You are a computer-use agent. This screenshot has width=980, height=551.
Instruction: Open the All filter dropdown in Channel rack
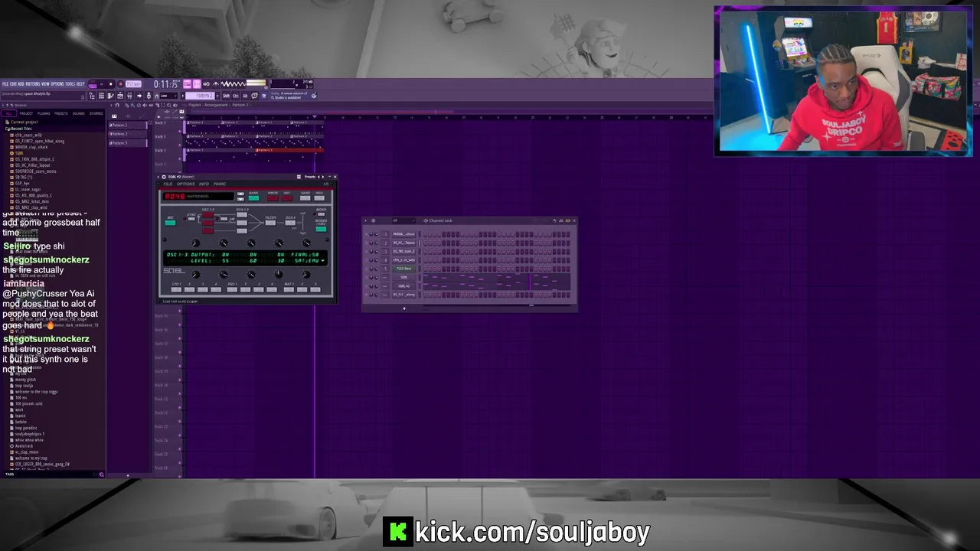(x=403, y=220)
